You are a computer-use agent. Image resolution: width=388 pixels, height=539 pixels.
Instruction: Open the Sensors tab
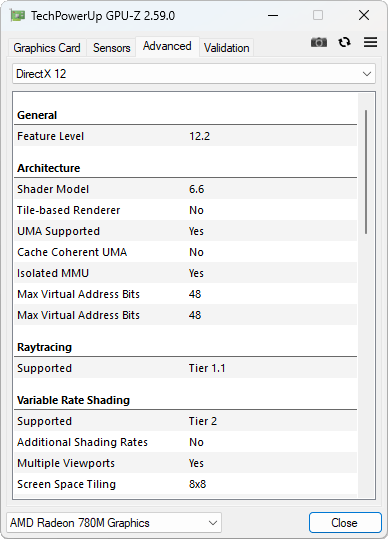click(x=112, y=48)
